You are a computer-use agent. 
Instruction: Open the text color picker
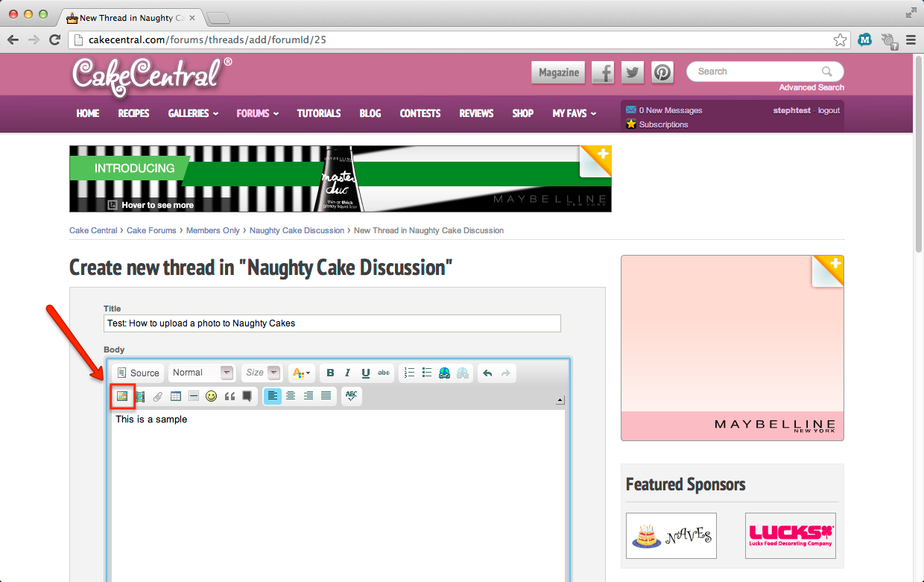click(301, 373)
